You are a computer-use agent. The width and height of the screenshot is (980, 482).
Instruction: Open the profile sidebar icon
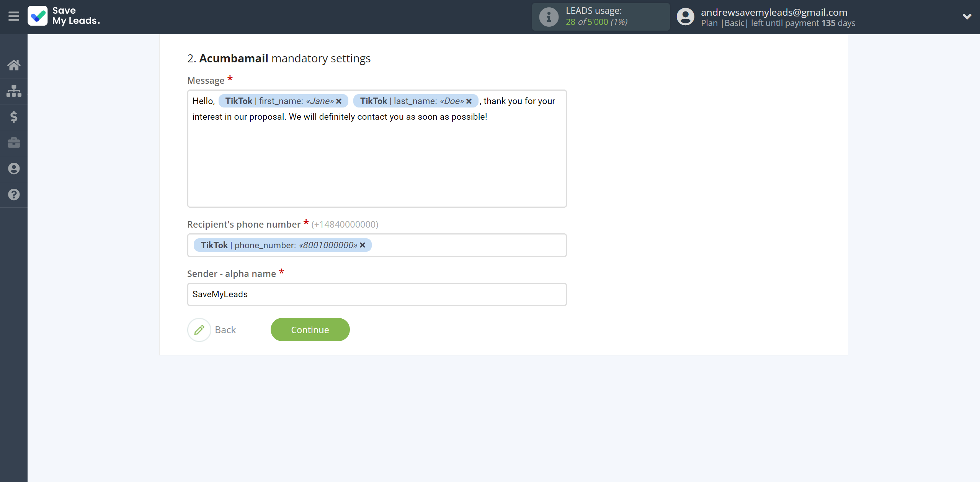(14, 169)
